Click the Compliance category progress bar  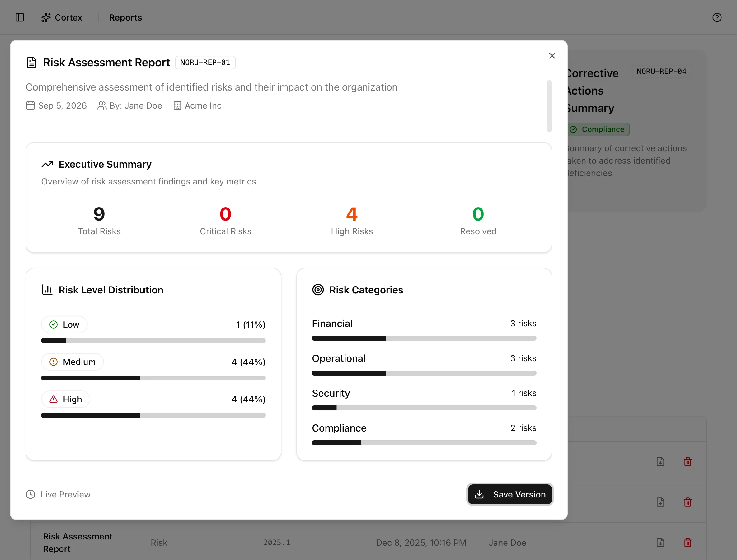[424, 443]
